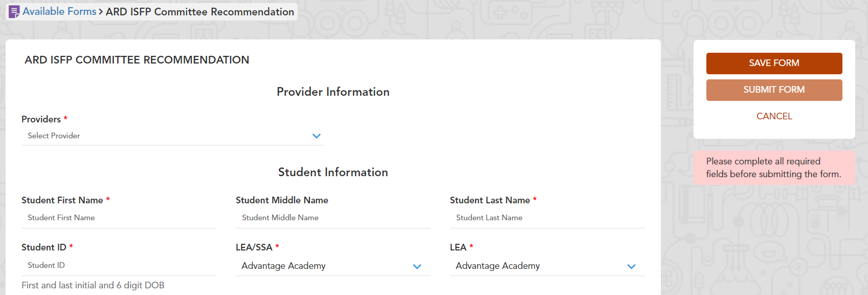Click the Providers chevron arrow
Viewport: 868px width, 295px height.
[316, 136]
